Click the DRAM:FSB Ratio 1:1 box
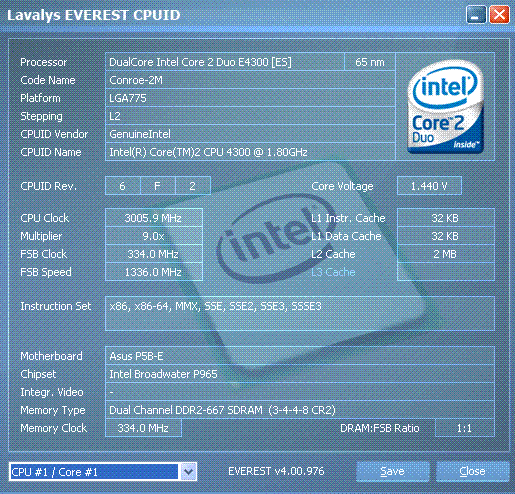The image size is (515, 494). pos(465,428)
